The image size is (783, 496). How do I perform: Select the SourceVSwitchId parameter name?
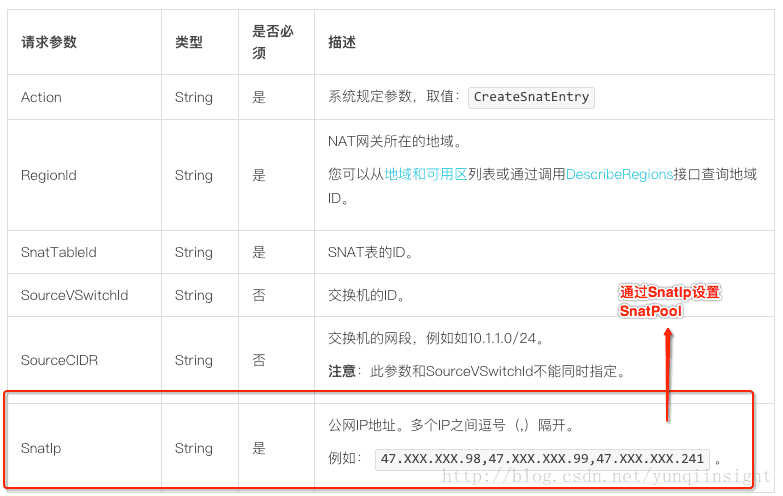coord(74,295)
